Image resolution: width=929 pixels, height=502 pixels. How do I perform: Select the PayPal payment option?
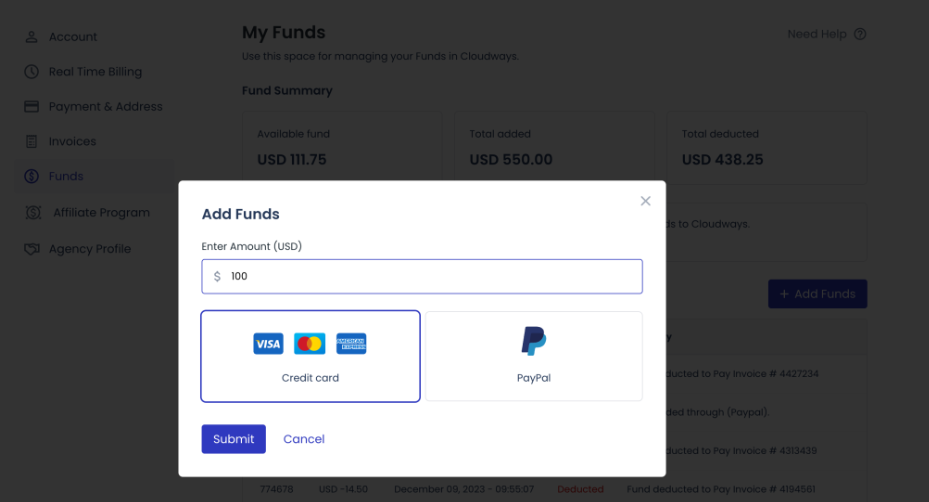click(x=534, y=356)
